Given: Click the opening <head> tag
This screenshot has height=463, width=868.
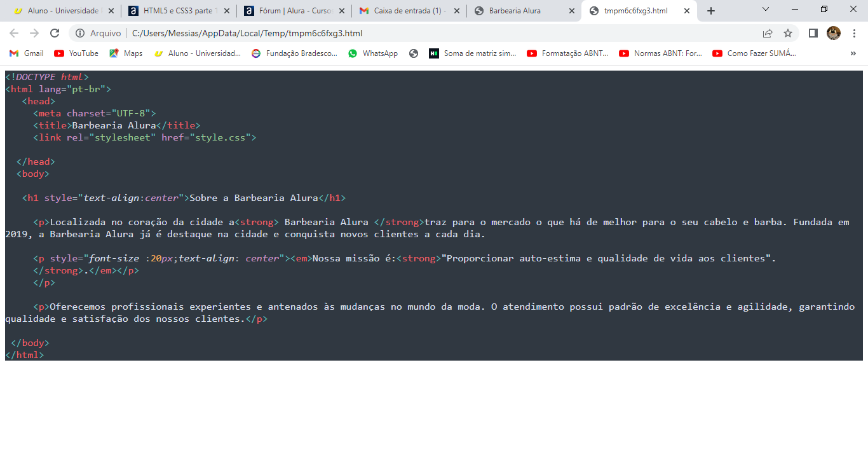Looking at the screenshot, I should (39, 101).
